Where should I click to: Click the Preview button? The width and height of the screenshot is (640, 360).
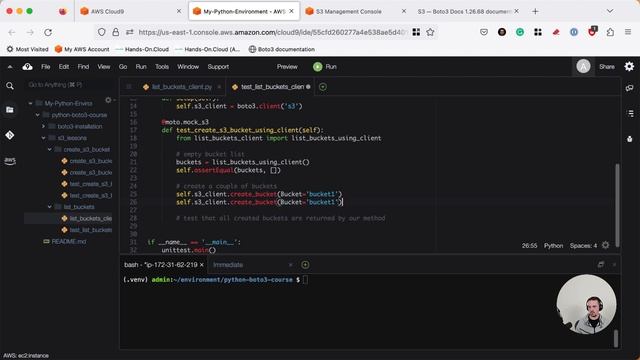coord(287,67)
